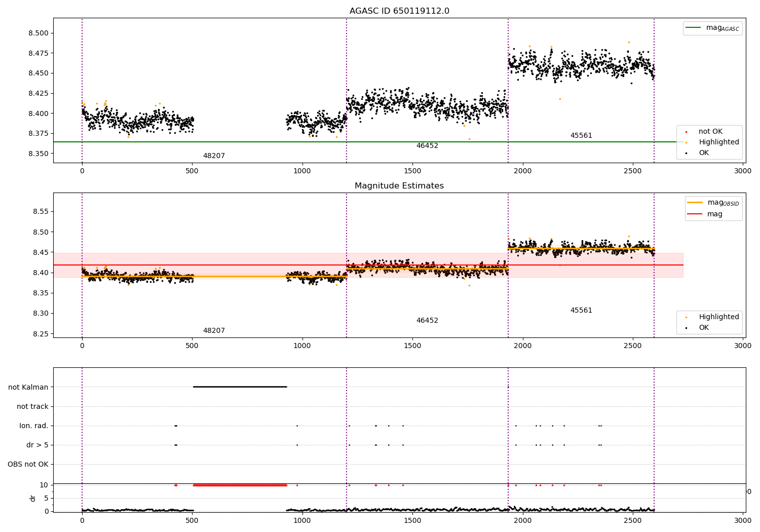Click obsid label 46452 in top plot
This screenshot has height=532, width=760.
(x=427, y=146)
